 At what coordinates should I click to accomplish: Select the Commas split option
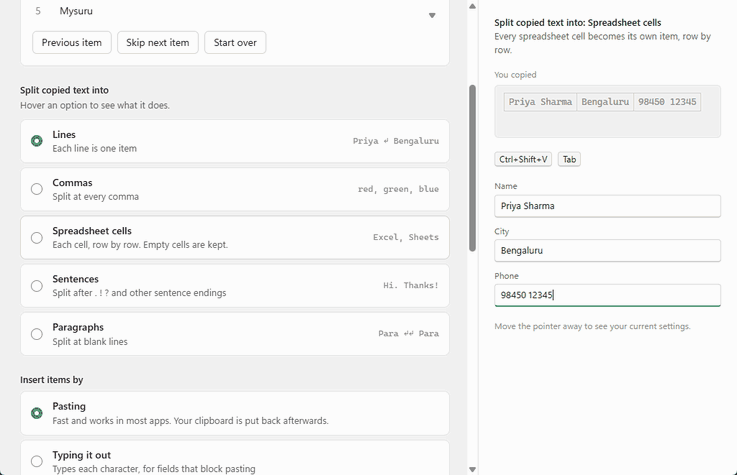click(x=235, y=189)
